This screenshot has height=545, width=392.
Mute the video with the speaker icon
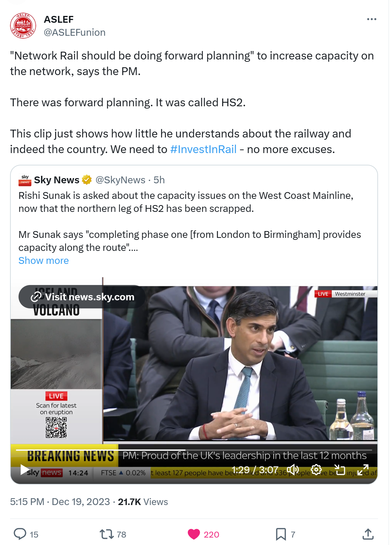[x=293, y=470]
